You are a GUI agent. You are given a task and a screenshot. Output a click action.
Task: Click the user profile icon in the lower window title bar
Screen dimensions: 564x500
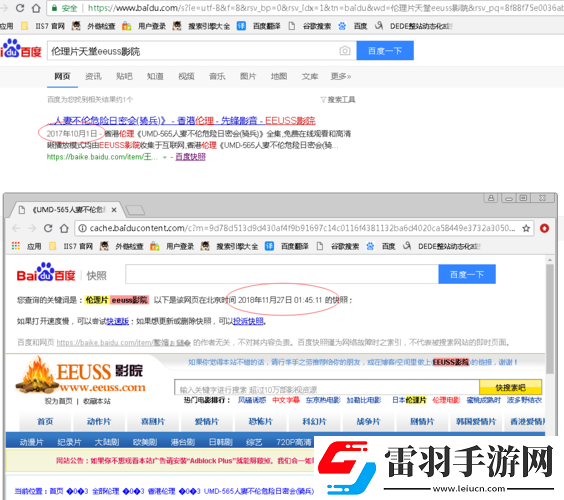(x=491, y=198)
